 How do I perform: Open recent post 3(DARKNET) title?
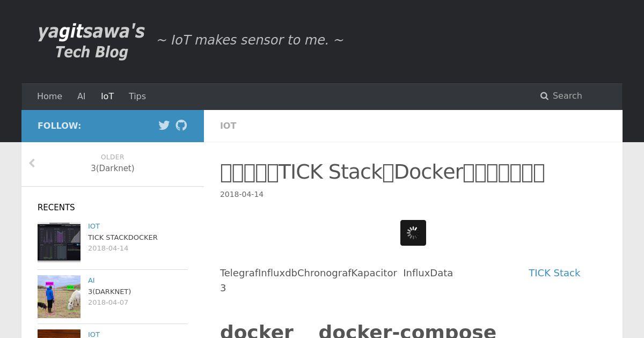[x=109, y=291]
